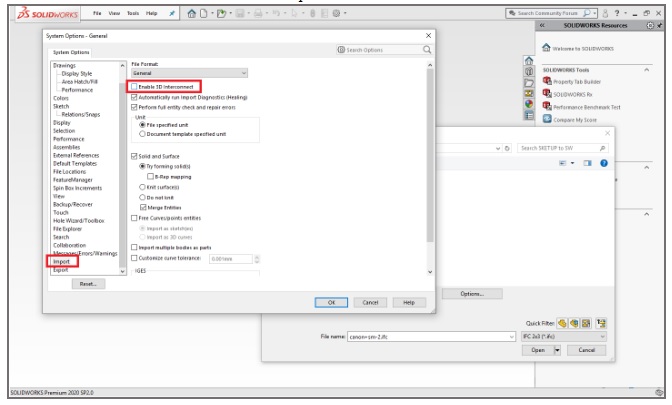Click the top-level assemblies Quick Filter icon

click(601, 323)
